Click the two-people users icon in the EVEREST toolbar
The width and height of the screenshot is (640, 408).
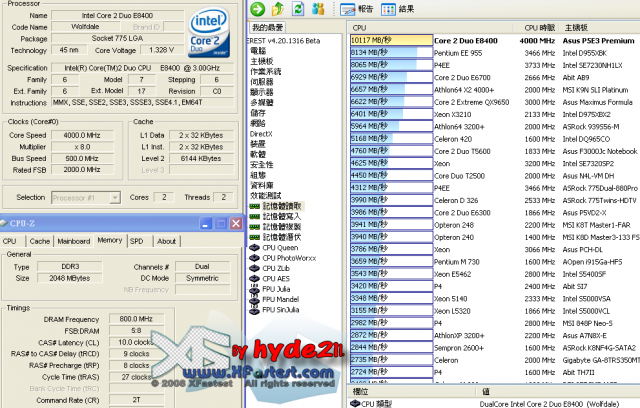pos(318,9)
